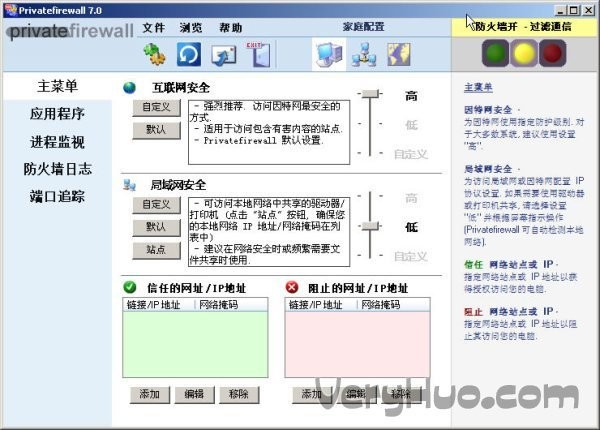Click the Internet security description text box
The image size is (600, 430).
point(269,132)
